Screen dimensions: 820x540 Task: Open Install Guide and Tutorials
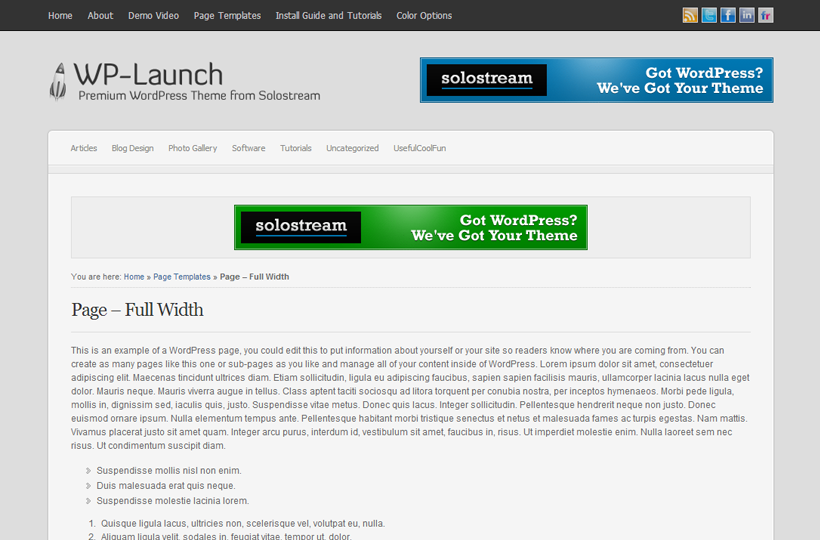pos(328,16)
